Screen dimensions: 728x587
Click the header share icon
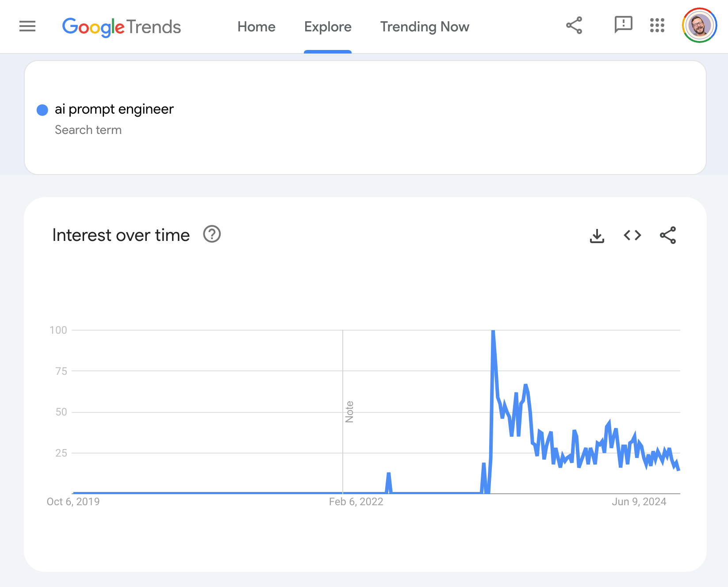click(574, 26)
